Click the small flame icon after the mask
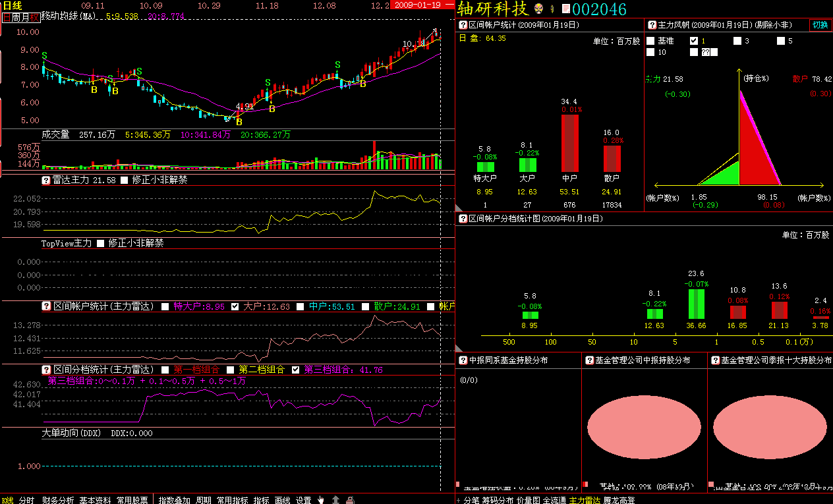This screenshot has height=504, width=833. point(552,9)
